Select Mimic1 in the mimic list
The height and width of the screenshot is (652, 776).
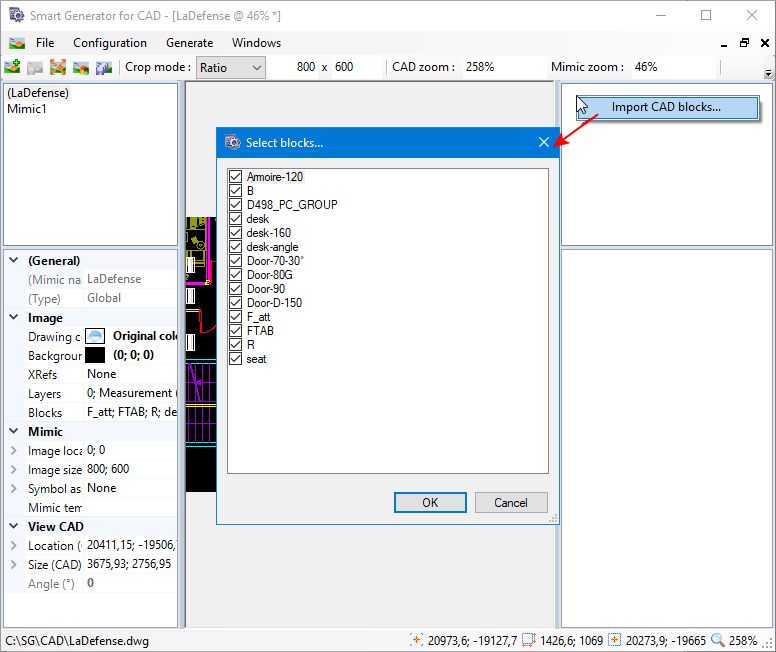pos(27,109)
